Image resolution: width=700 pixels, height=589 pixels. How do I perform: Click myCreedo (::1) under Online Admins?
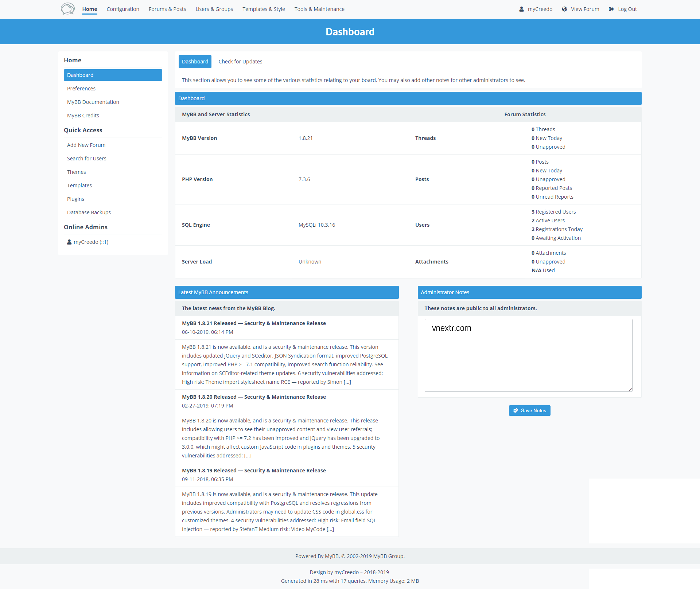click(x=91, y=242)
